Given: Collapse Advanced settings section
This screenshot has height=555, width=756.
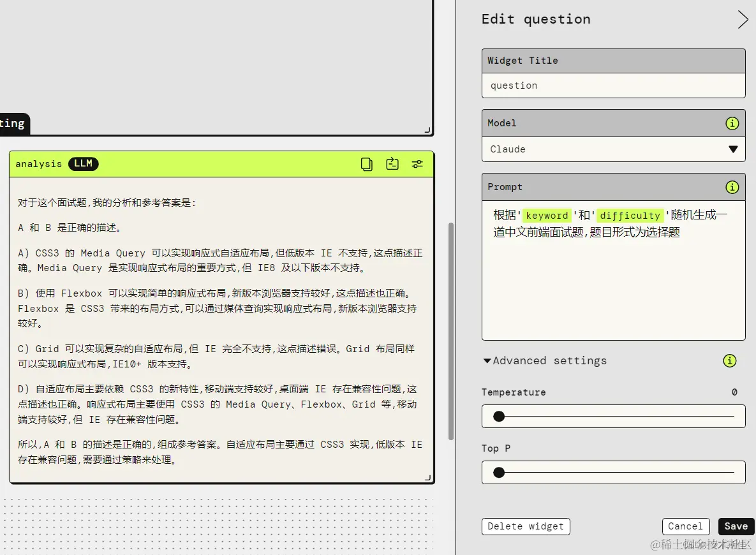Looking at the screenshot, I should [545, 360].
